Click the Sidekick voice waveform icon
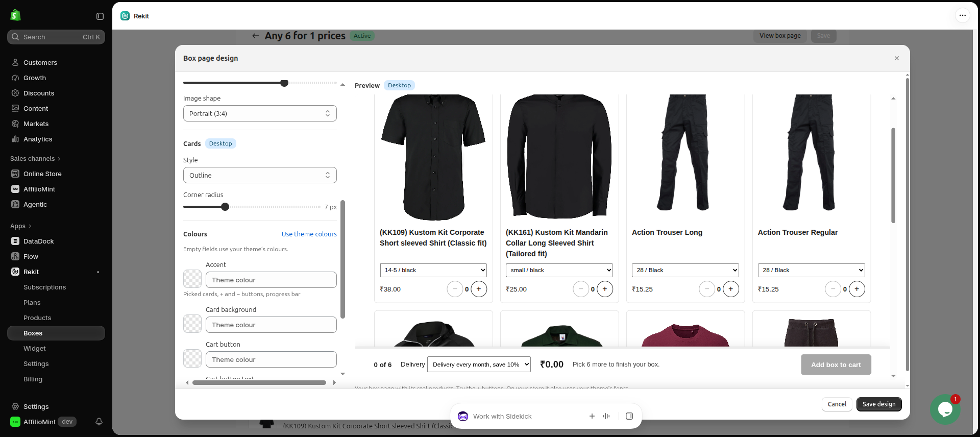 point(606,416)
